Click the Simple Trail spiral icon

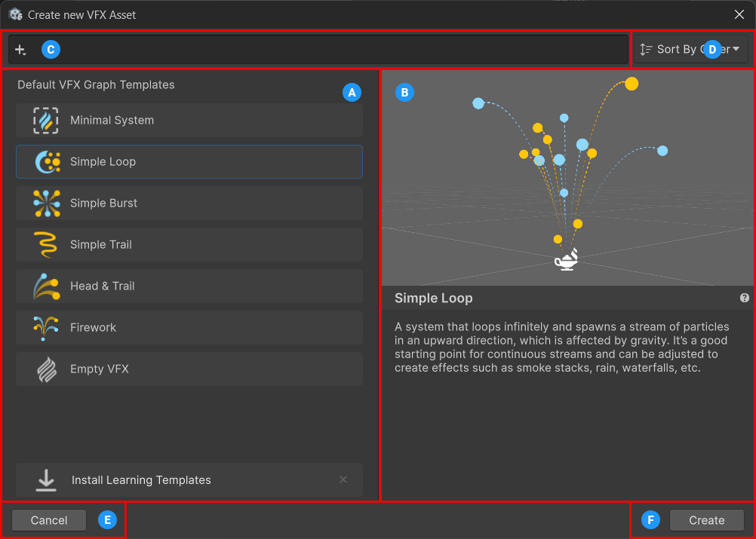47,245
